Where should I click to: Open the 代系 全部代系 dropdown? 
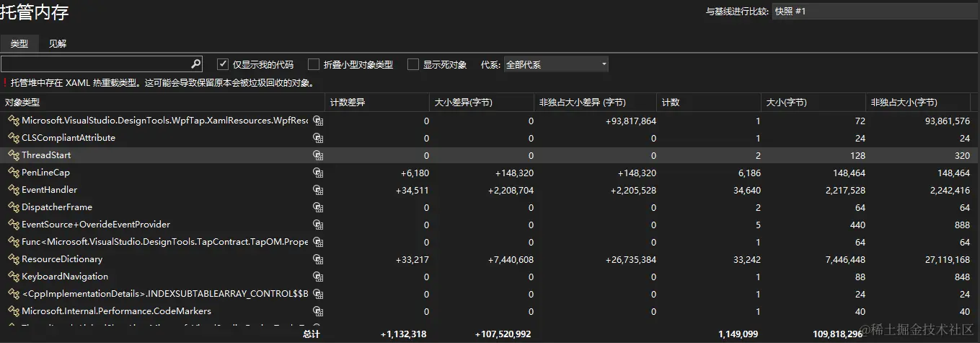[556, 64]
